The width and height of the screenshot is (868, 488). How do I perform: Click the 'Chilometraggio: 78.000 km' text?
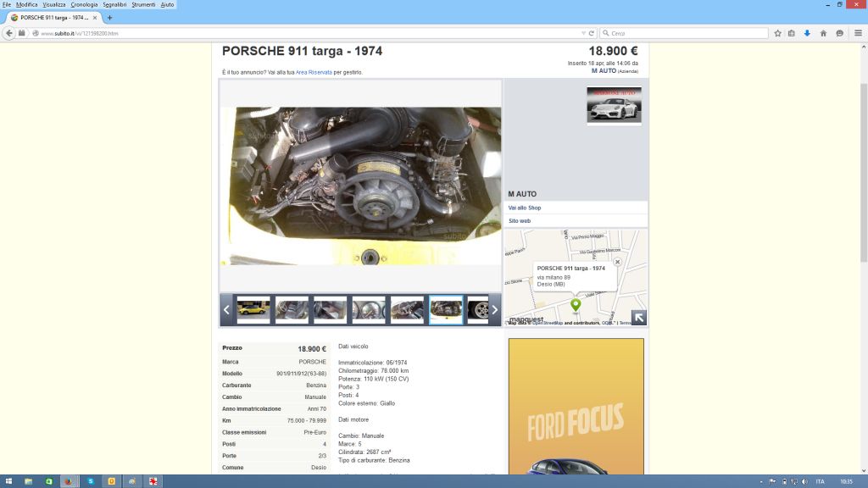pyautogui.click(x=374, y=371)
